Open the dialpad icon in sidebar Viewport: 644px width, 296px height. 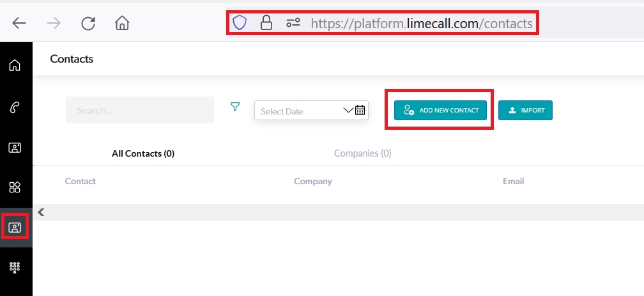click(x=14, y=268)
